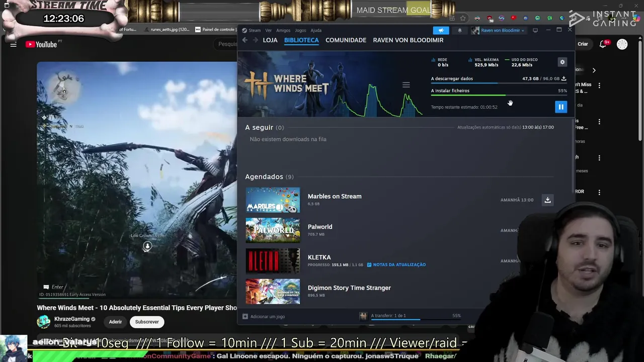Open options menu of second recommended video
Image resolution: width=644 pixels, height=362 pixels.
click(599, 122)
